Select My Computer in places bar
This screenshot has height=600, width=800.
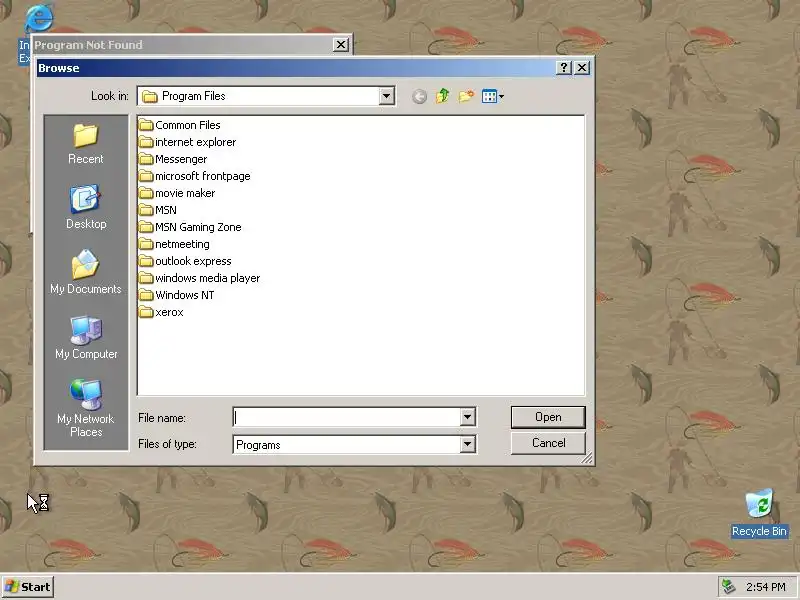[86, 337]
